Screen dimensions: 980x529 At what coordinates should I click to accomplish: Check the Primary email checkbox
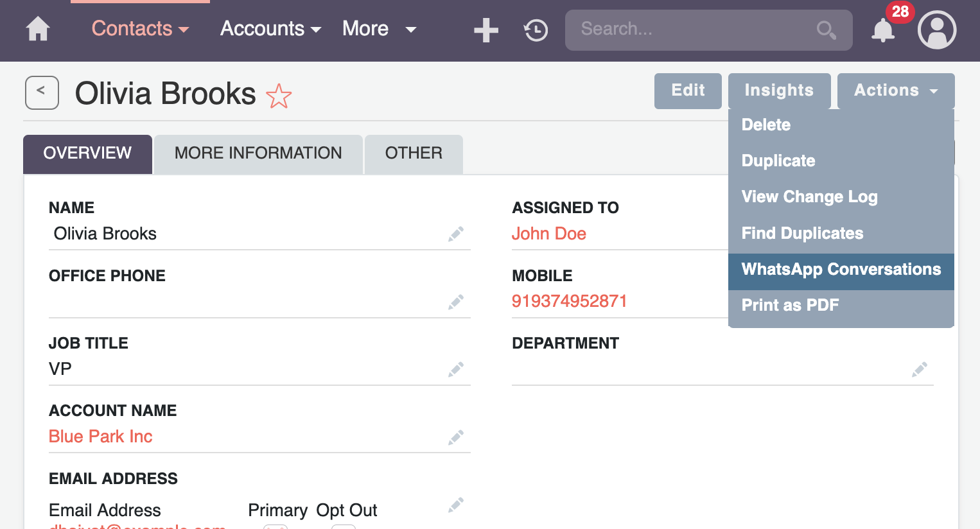coord(276,526)
